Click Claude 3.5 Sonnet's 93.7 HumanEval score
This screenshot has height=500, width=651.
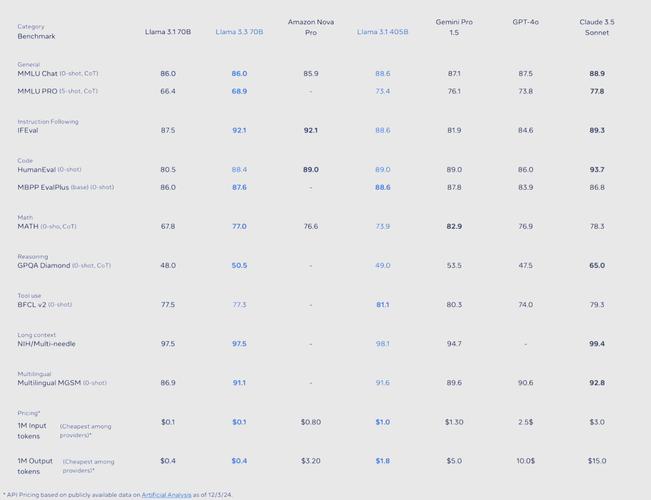(x=597, y=170)
